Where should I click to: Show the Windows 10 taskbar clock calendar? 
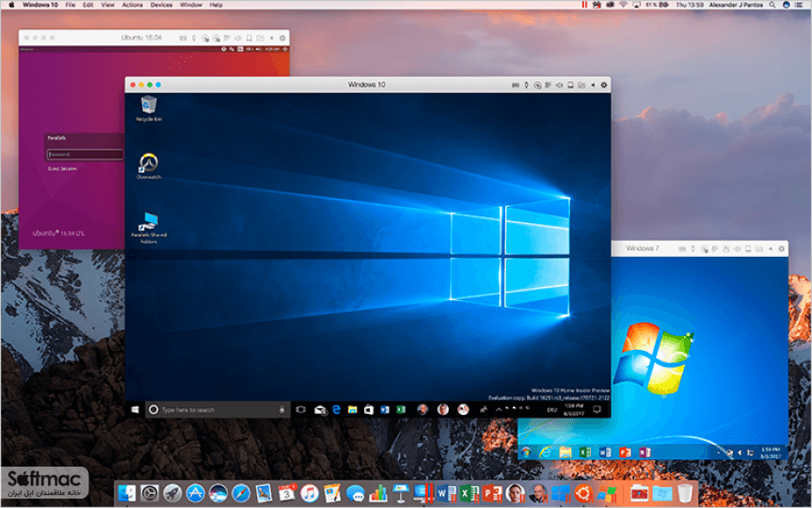pos(574,409)
